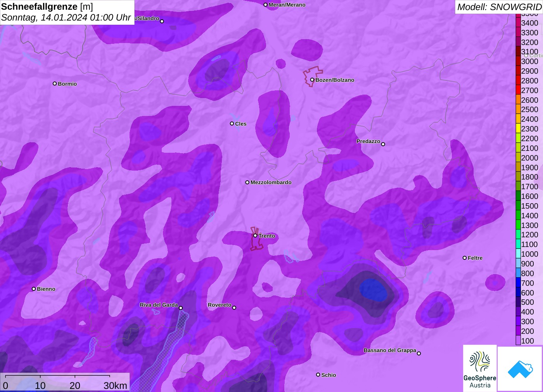Screen dimensions: 543x392
Task: Select the Bassano del Grappa marker
Action: point(419,353)
